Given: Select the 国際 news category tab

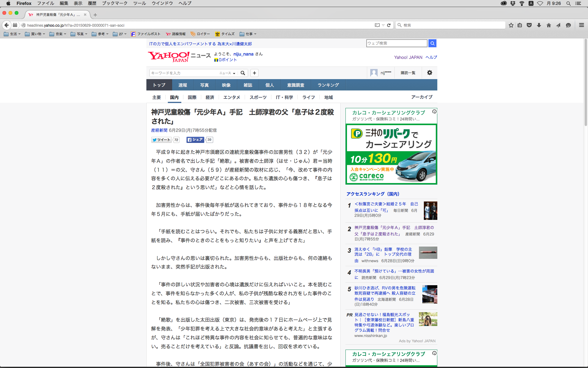Looking at the screenshot, I should pos(192,97).
